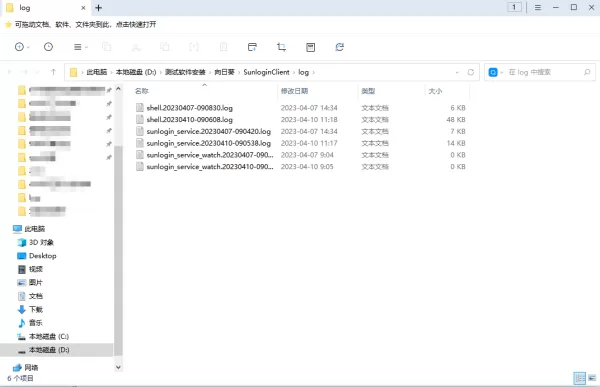
Task: Add a new tab with plus button
Action: pos(98,8)
